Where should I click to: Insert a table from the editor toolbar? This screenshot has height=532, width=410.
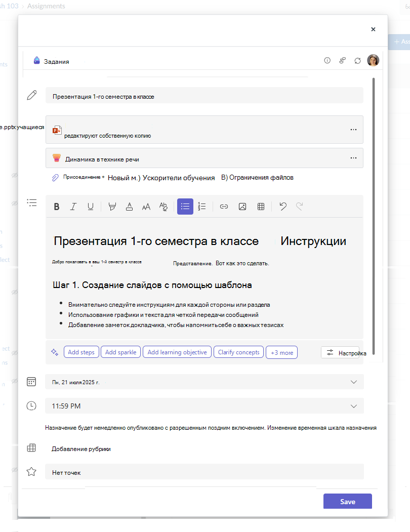pyautogui.click(x=261, y=207)
